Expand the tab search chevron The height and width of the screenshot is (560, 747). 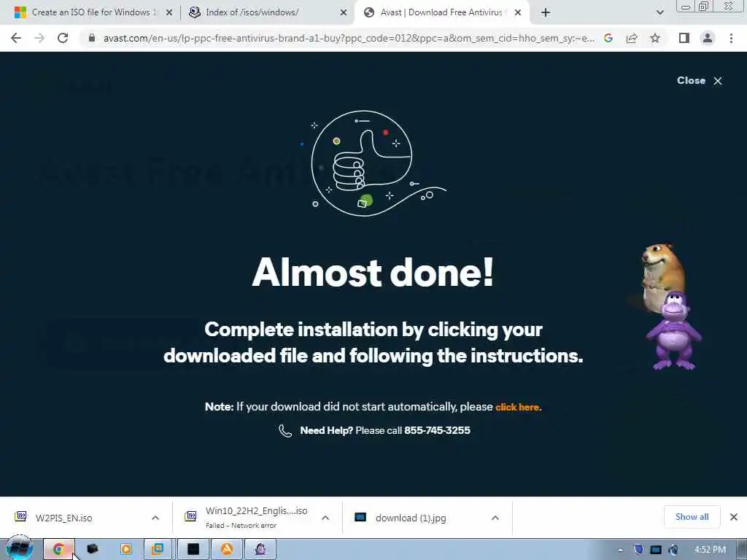(659, 12)
